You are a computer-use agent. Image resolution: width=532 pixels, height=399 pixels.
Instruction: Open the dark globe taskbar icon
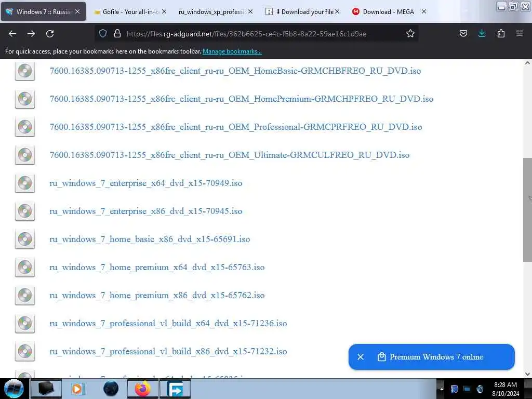(111, 389)
